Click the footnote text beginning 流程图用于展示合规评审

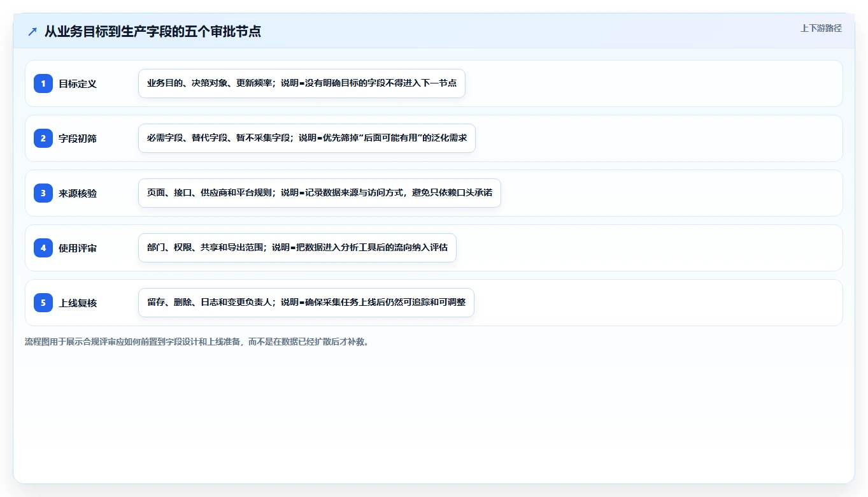click(x=197, y=342)
